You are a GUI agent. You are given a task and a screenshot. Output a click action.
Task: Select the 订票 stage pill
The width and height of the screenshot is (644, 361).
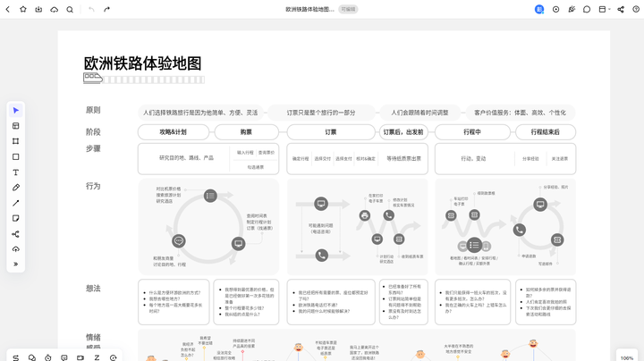[x=331, y=132]
